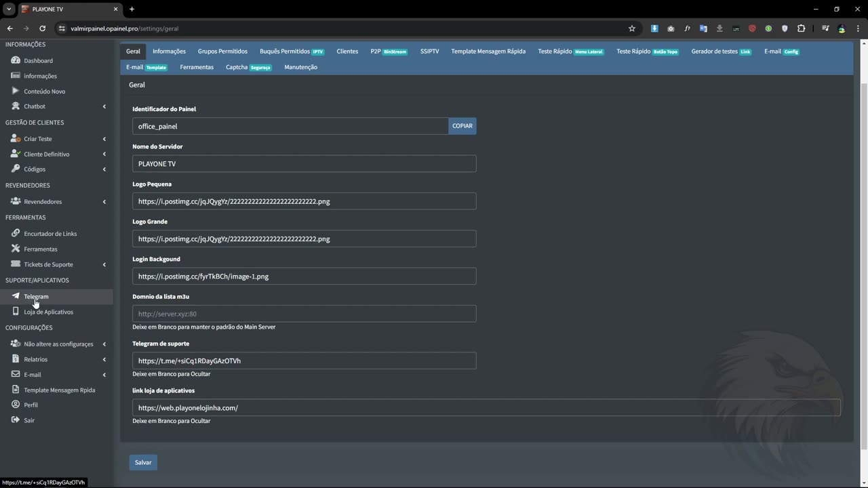Open the Captcha Segurança tab
868x488 pixels.
[249, 67]
